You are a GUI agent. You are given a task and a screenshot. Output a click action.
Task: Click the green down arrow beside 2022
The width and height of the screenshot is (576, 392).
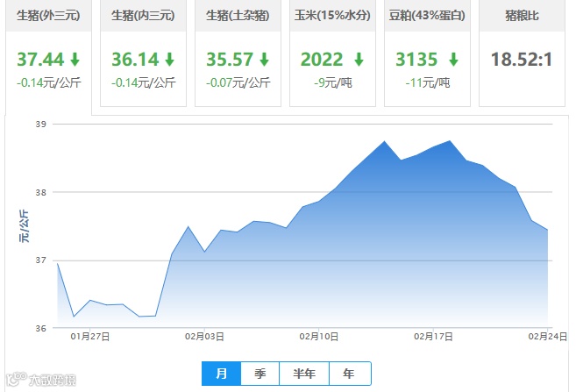tap(359, 59)
